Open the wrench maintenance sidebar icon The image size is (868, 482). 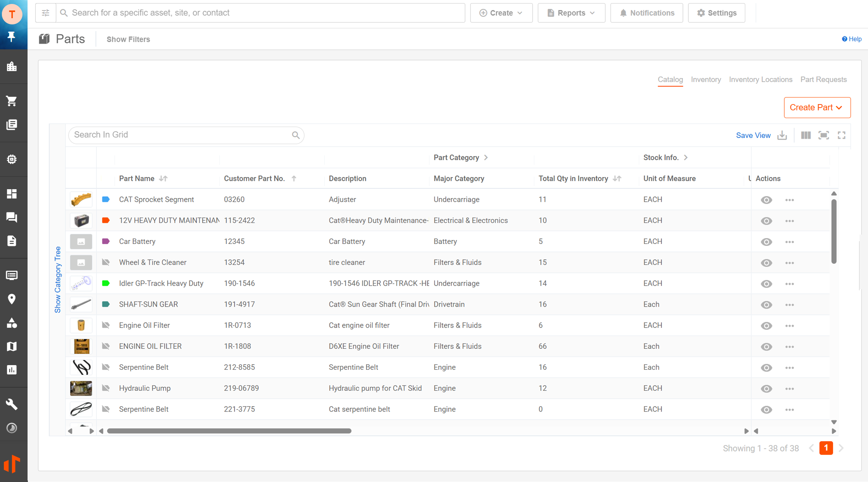pyautogui.click(x=12, y=404)
